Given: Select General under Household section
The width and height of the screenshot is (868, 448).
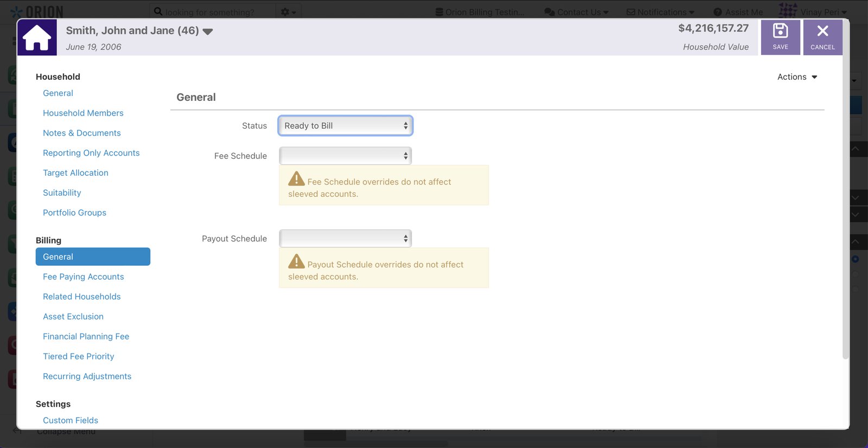Looking at the screenshot, I should point(58,93).
